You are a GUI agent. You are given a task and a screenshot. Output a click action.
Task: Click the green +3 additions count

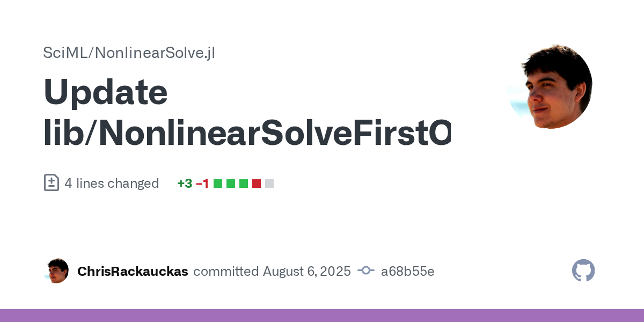185,184
